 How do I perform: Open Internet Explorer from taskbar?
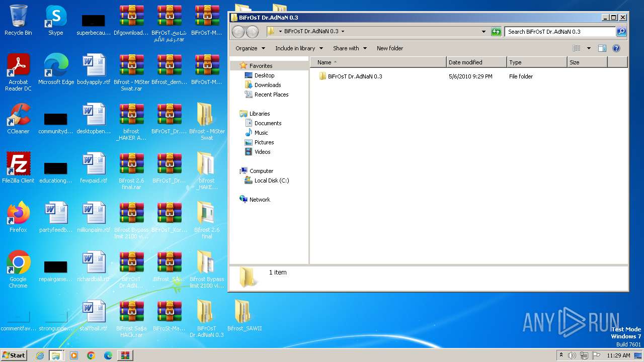point(40,355)
